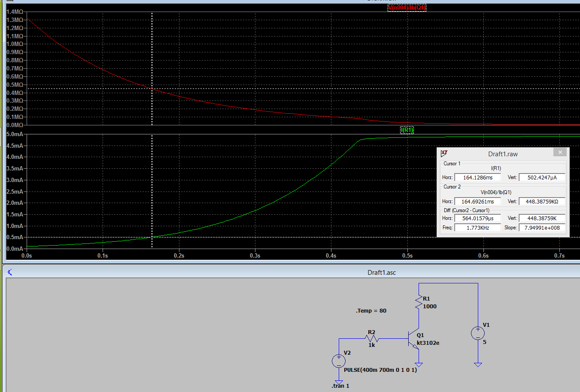
Task: Click R1 value label 1000
Action: click(430, 306)
